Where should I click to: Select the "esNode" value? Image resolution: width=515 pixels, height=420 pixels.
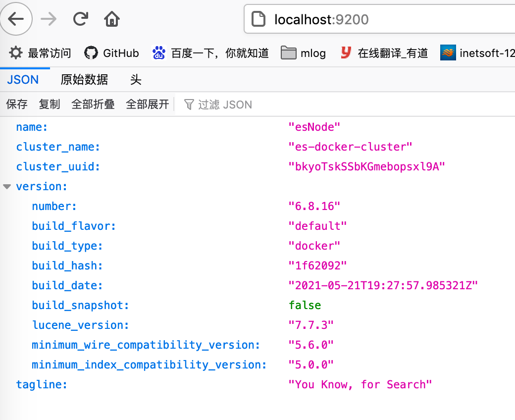314,127
